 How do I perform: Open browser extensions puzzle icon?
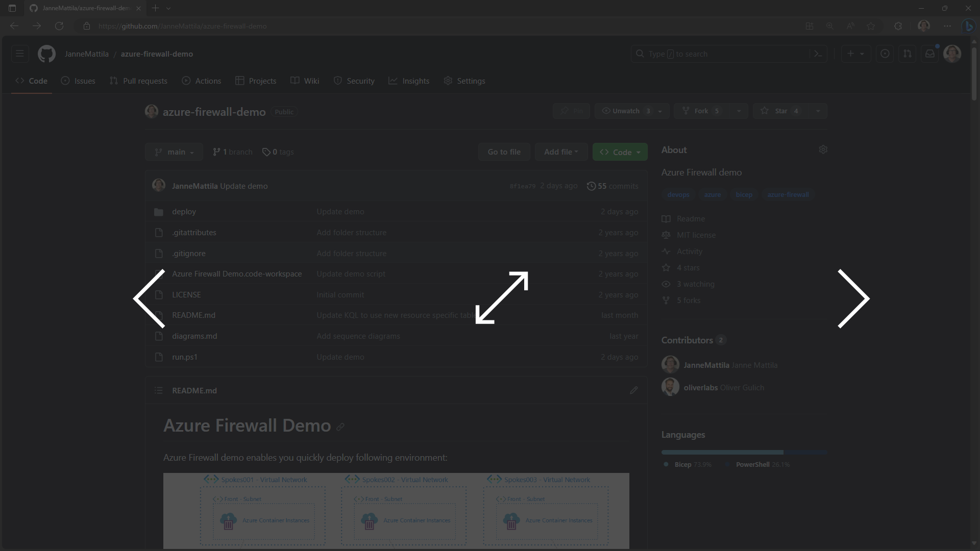coord(898,26)
